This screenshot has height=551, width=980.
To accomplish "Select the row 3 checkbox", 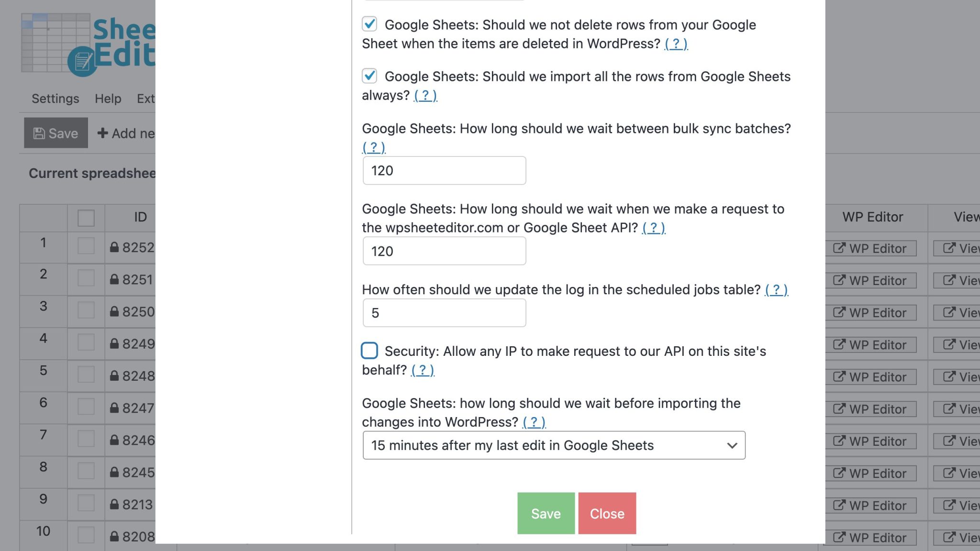I will 86,310.
